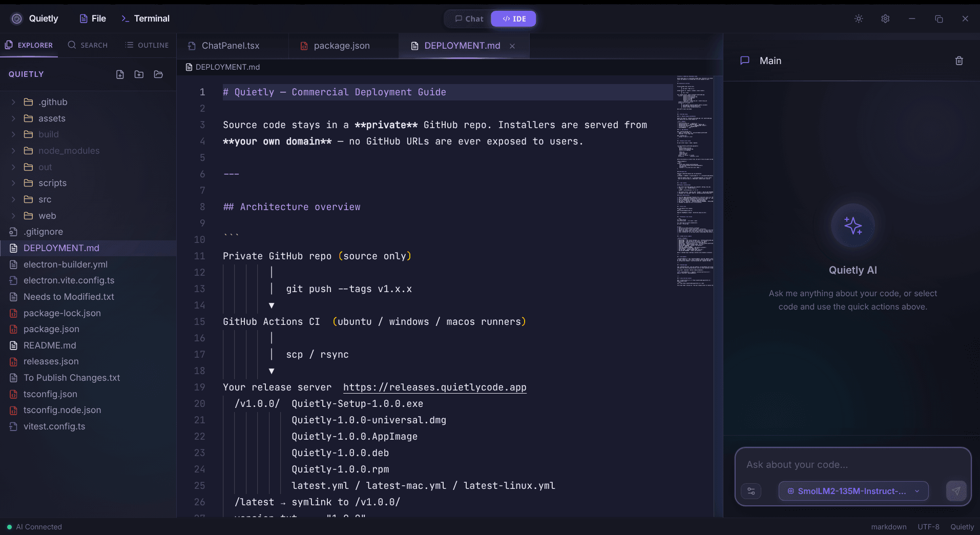
Task: Click the New Folder icon in Quietly header
Action: [x=139, y=74]
